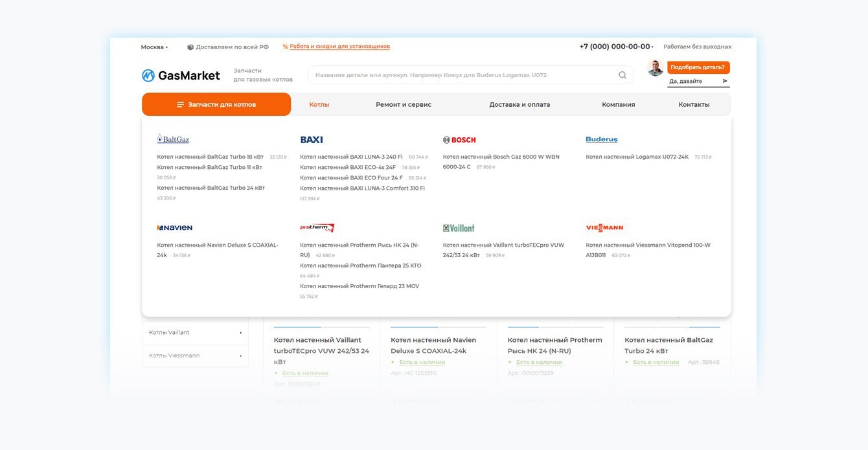Open Protherm Рысь НК 24 menu link
Viewport: 868px width, 450px height.
click(x=360, y=250)
